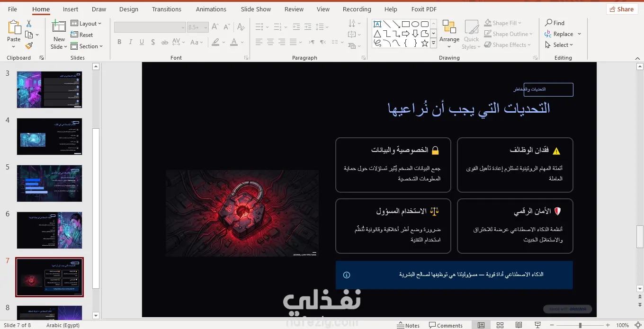The image size is (644, 329).
Task: Toggle Italic formatting
Action: (x=131, y=42)
